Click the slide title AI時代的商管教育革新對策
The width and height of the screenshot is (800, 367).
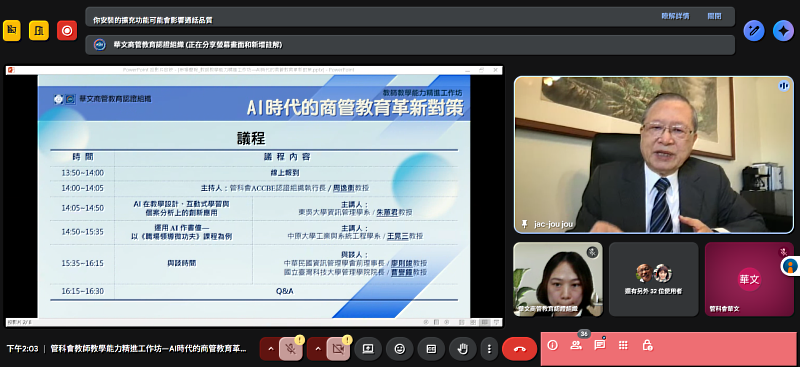[x=355, y=107]
